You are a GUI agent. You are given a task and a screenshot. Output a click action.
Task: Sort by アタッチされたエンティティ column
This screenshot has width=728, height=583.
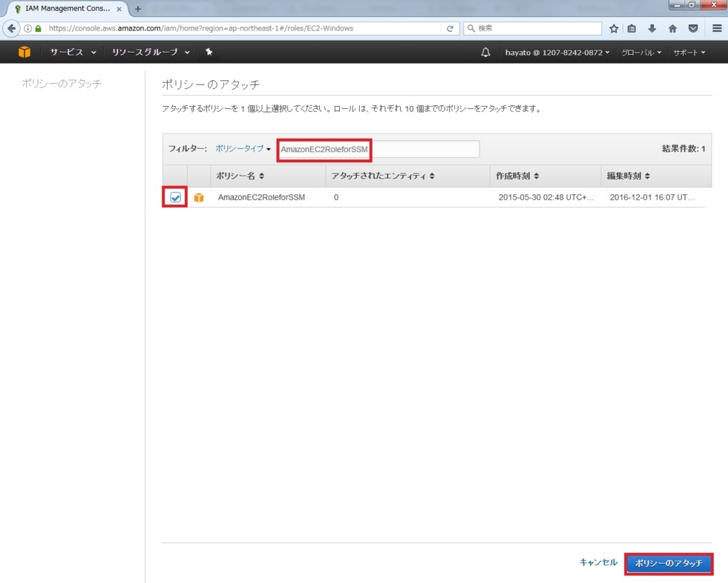point(382,176)
